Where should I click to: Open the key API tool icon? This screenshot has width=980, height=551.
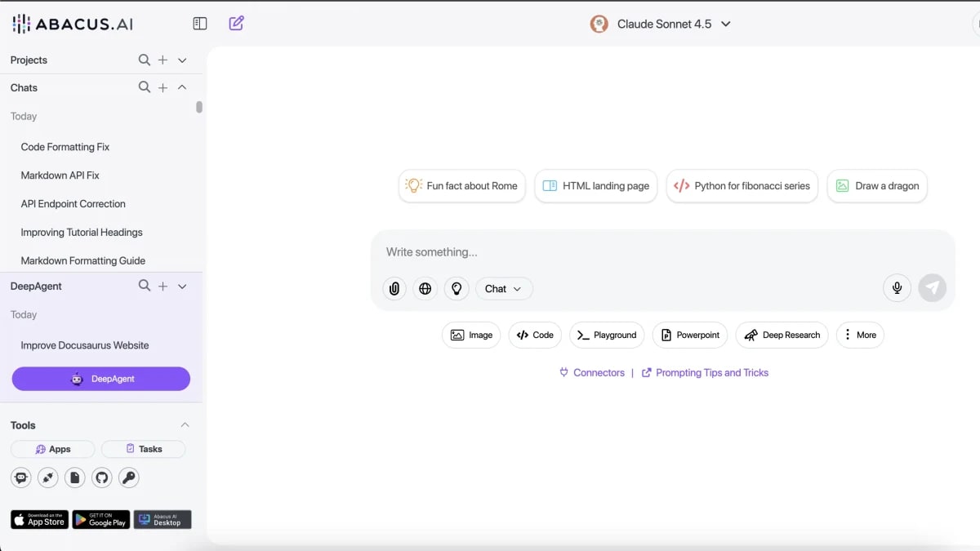[x=129, y=478]
